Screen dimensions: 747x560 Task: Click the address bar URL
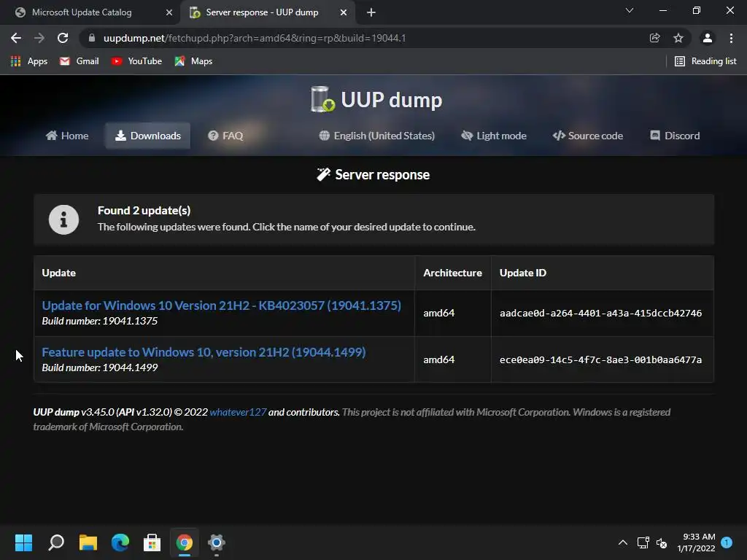255,38
